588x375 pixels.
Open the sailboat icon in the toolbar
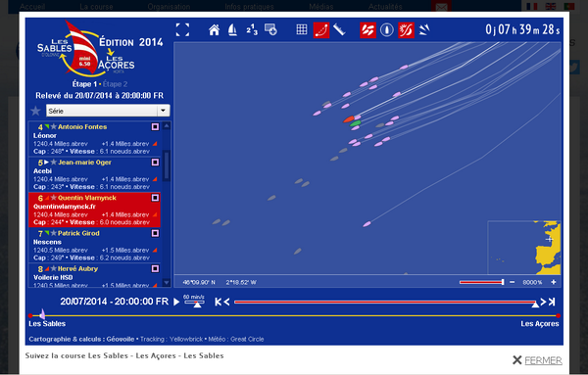tap(232, 30)
